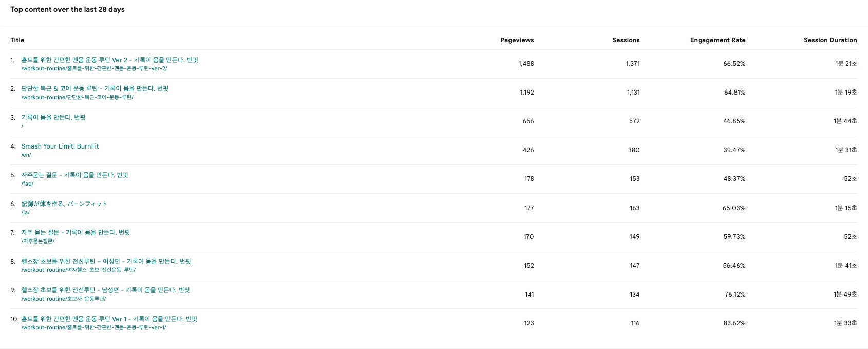Image resolution: width=868 pixels, height=349 pixels.
Task: Open the 홈트를 위한 간편한 맨몸 운동 루틴 Ver 1 link
Action: pos(109,319)
